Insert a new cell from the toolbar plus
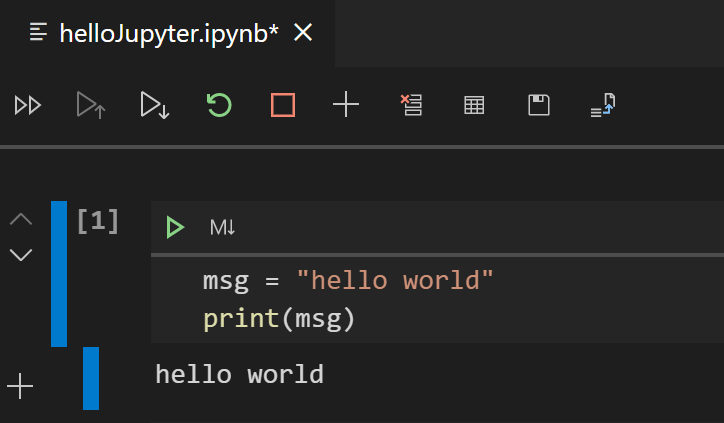724x423 pixels. [345, 105]
